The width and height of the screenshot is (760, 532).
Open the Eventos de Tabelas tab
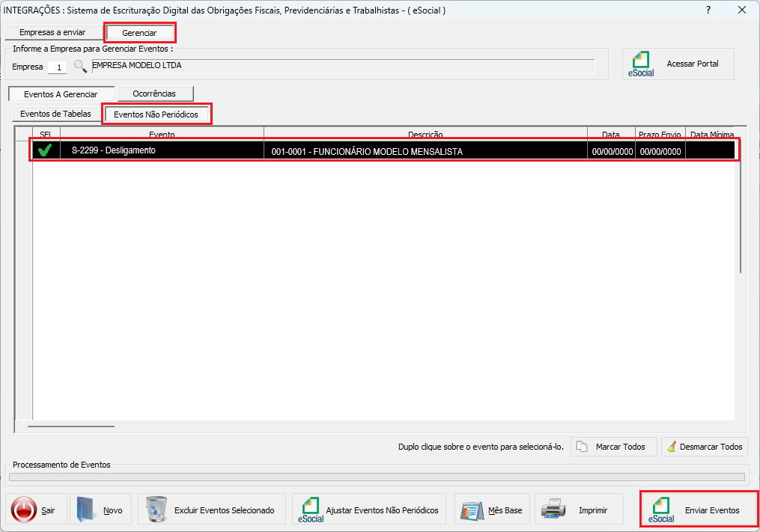coord(55,114)
